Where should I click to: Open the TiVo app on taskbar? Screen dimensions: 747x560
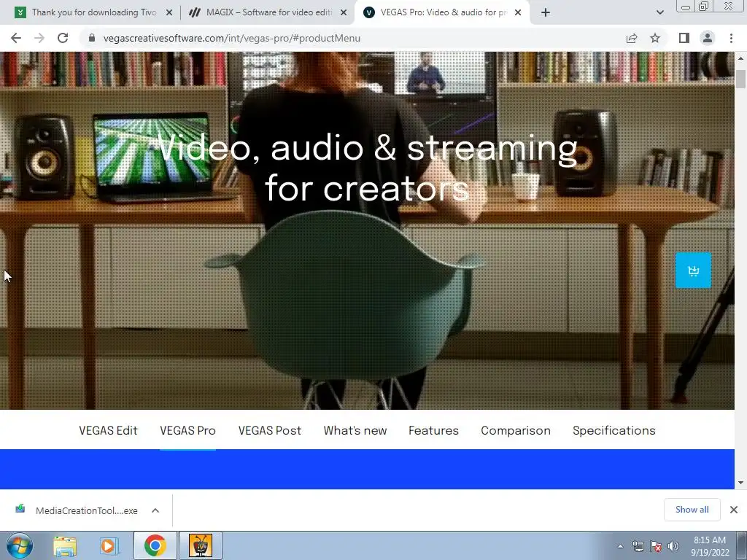click(x=200, y=545)
